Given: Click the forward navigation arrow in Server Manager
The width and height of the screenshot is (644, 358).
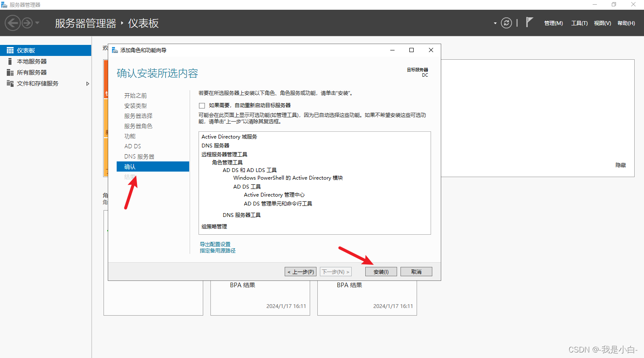Looking at the screenshot, I should [x=27, y=23].
